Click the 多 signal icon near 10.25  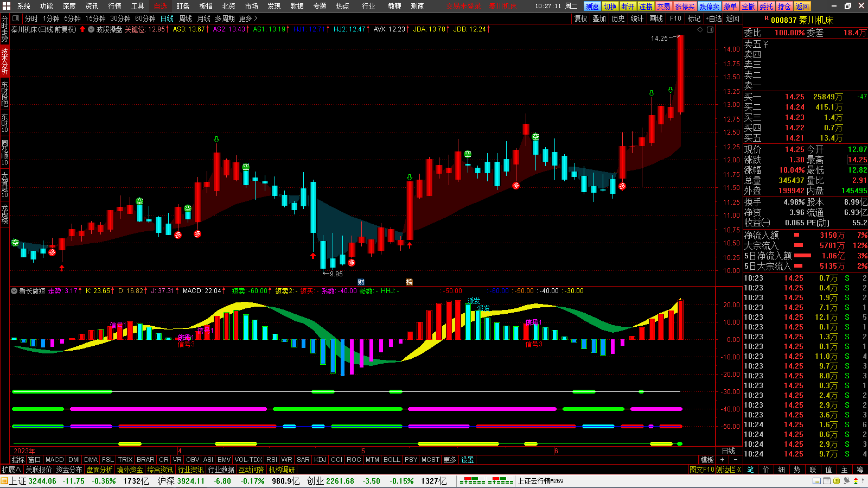pyautogui.click(x=352, y=263)
